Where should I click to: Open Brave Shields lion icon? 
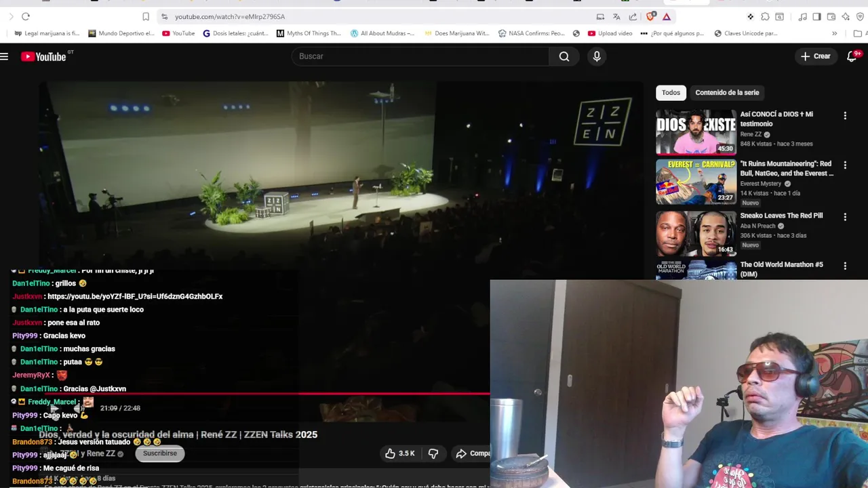coord(651,16)
